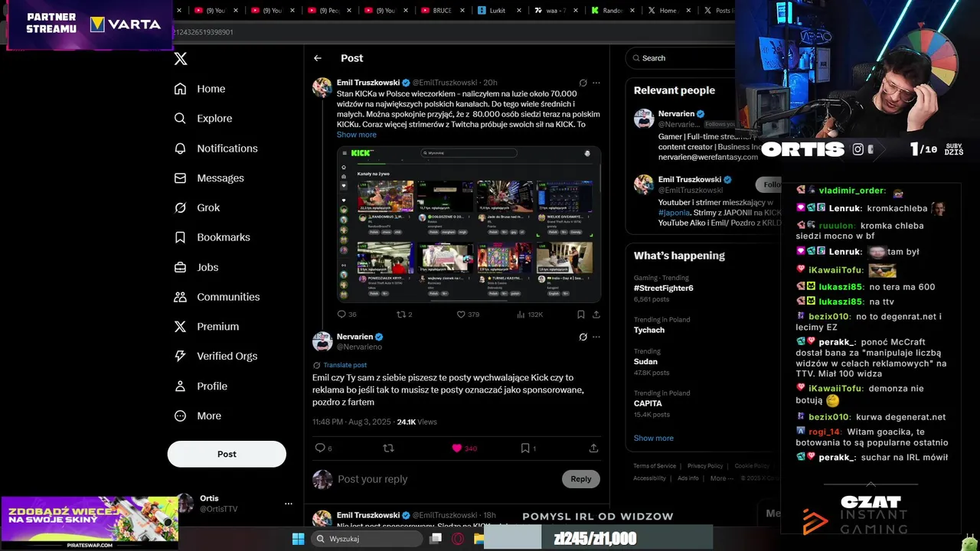980x551 pixels.
Task: Share Nervarien's post
Action: pyautogui.click(x=593, y=448)
